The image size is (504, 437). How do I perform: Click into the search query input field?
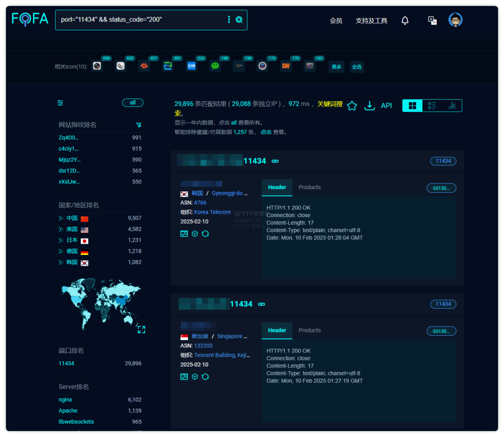point(140,20)
